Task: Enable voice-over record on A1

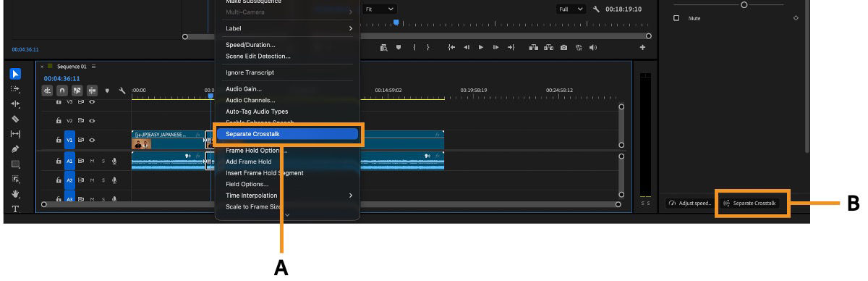Action: point(114,162)
